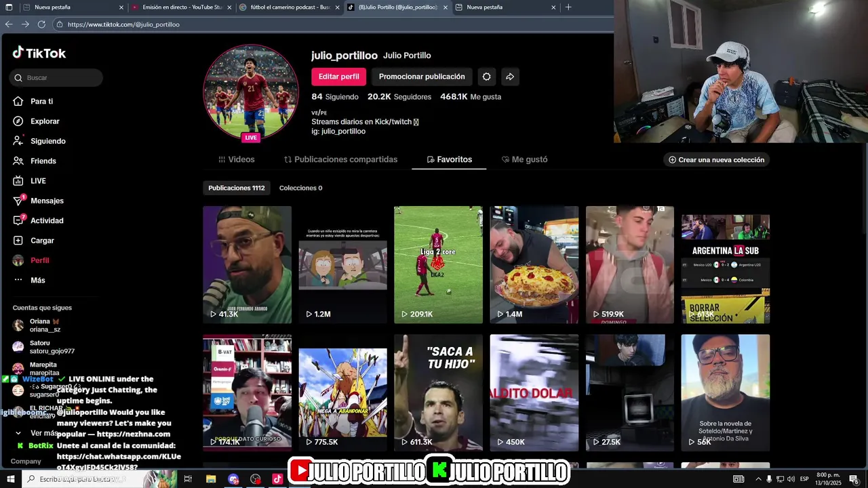
Task: Click the share profile arrow icon
Action: click(x=510, y=77)
